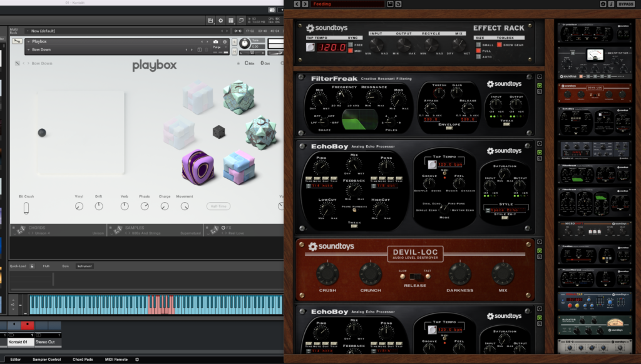Open Kontakt settings gear icon
The height and width of the screenshot is (364, 641).
pos(221,21)
